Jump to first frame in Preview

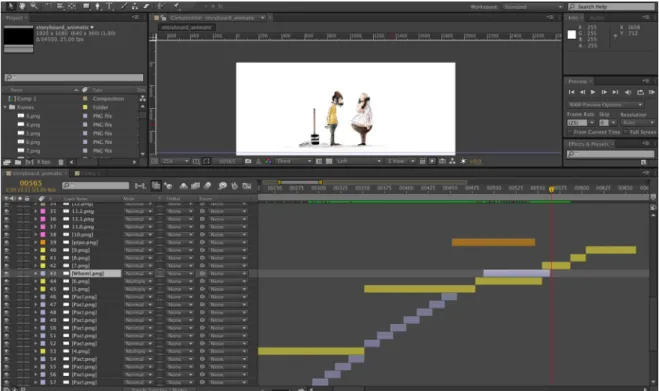571,92
